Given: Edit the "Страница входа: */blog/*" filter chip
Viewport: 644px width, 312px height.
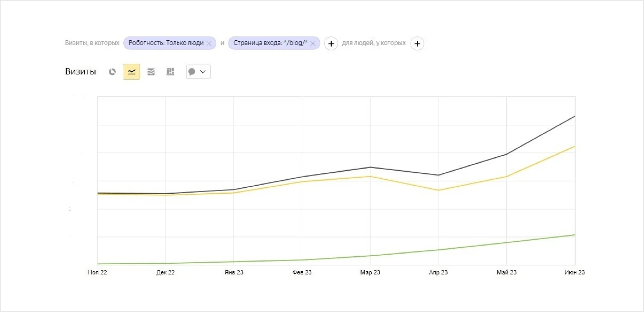Looking at the screenshot, I should point(270,43).
